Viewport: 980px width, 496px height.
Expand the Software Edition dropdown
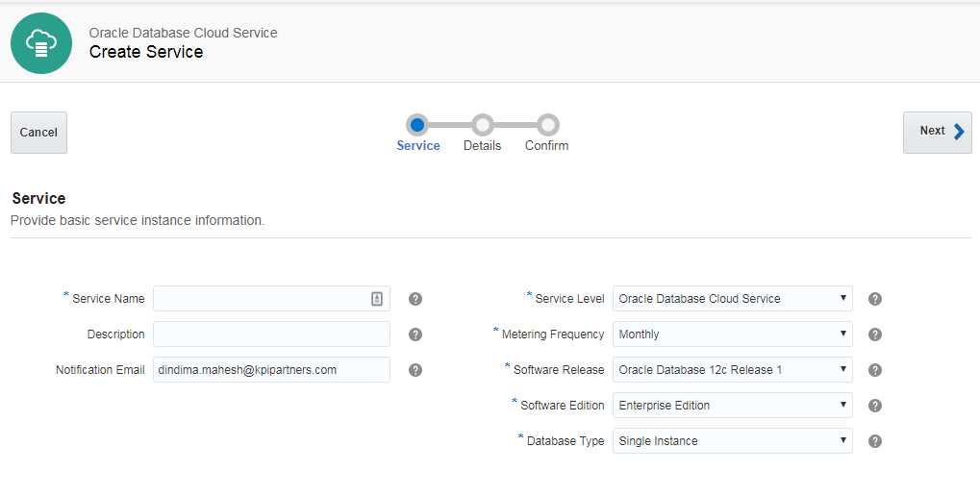732,406
